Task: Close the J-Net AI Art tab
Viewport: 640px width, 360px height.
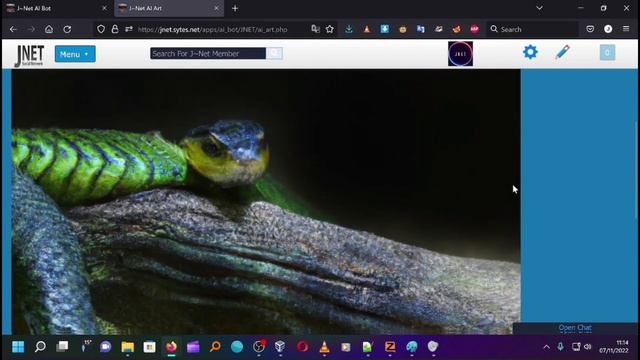Action: tap(216, 8)
